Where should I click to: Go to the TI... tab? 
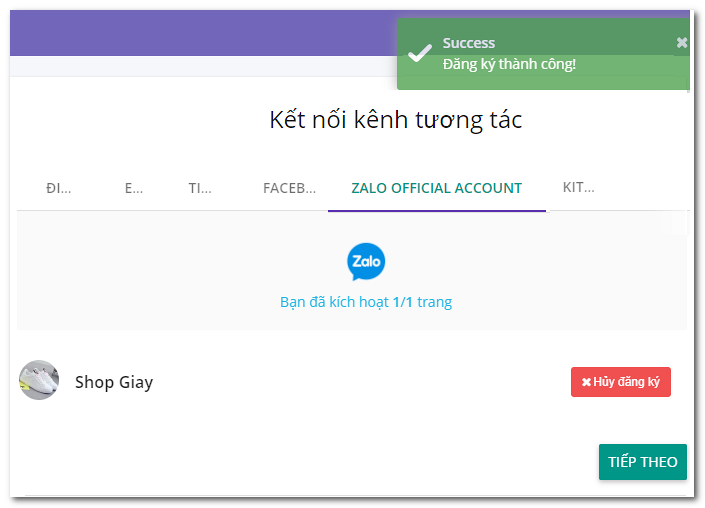click(x=200, y=188)
